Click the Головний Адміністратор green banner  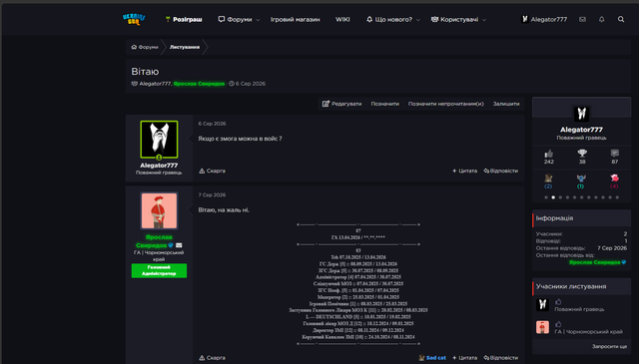tap(159, 270)
